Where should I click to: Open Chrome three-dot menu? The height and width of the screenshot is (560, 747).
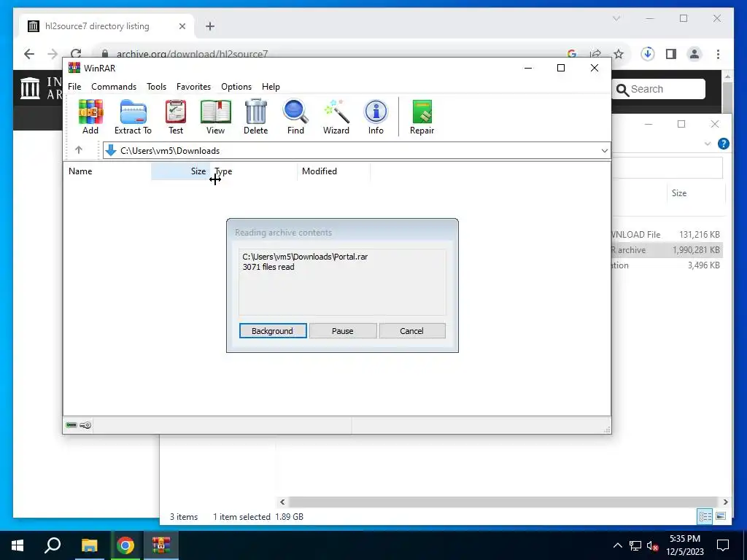[x=718, y=54]
